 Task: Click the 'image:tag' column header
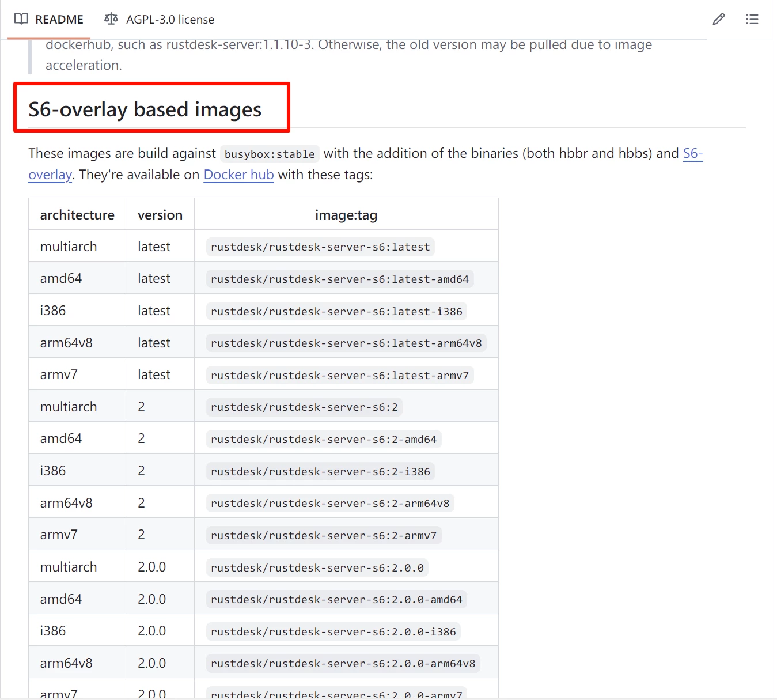point(346,215)
